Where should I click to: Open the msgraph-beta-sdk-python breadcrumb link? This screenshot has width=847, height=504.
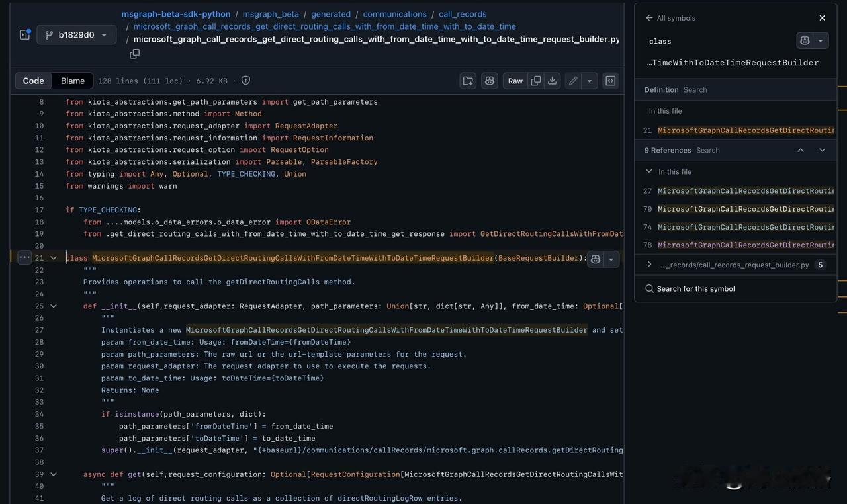pyautogui.click(x=176, y=14)
